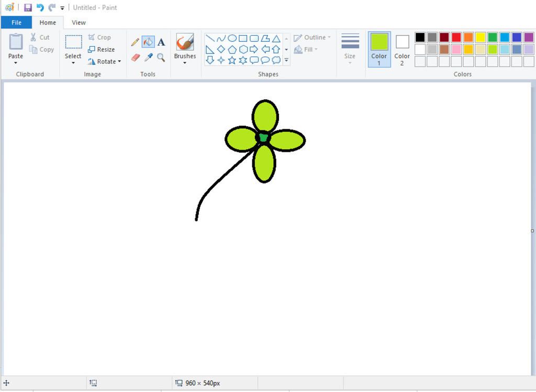Select the Color picker eyedropper tool
This screenshot has width=536, height=392.
[148, 58]
